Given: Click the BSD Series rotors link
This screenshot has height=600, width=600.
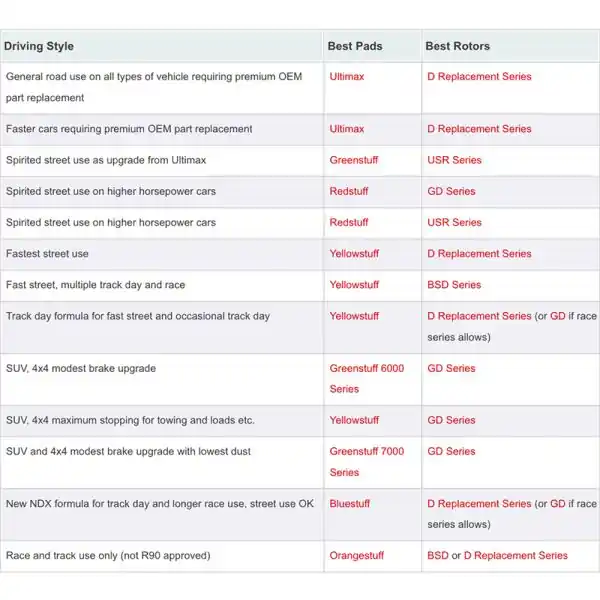Looking at the screenshot, I should click(454, 285).
